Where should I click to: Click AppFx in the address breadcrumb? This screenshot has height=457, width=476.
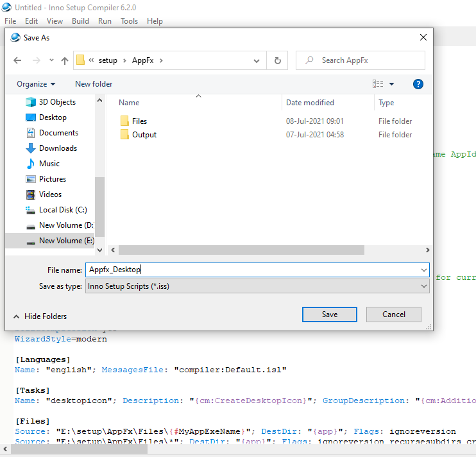coord(142,60)
